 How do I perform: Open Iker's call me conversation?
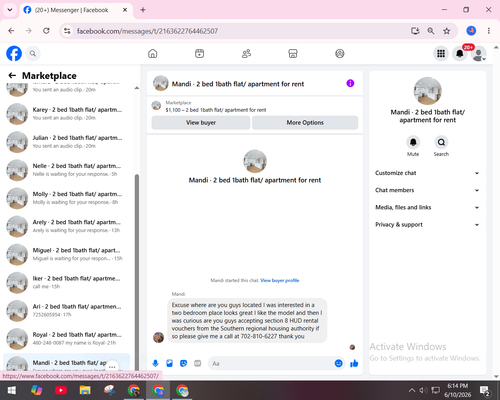67,282
